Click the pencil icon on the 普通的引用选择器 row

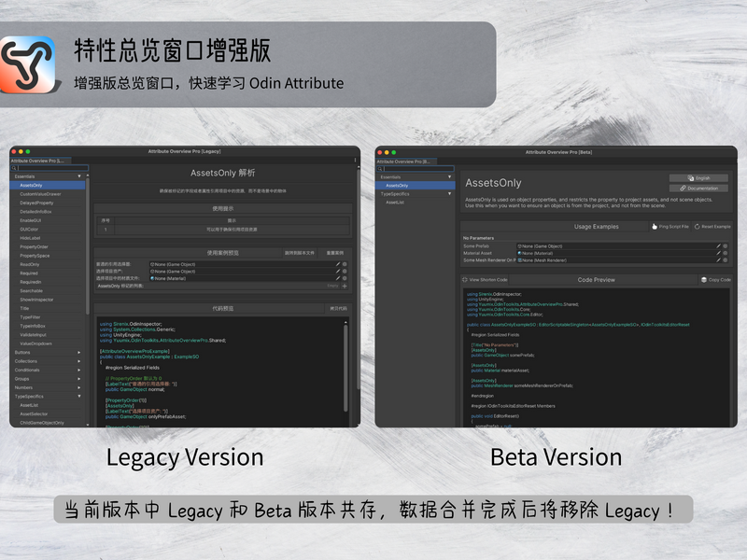pyautogui.click(x=338, y=264)
